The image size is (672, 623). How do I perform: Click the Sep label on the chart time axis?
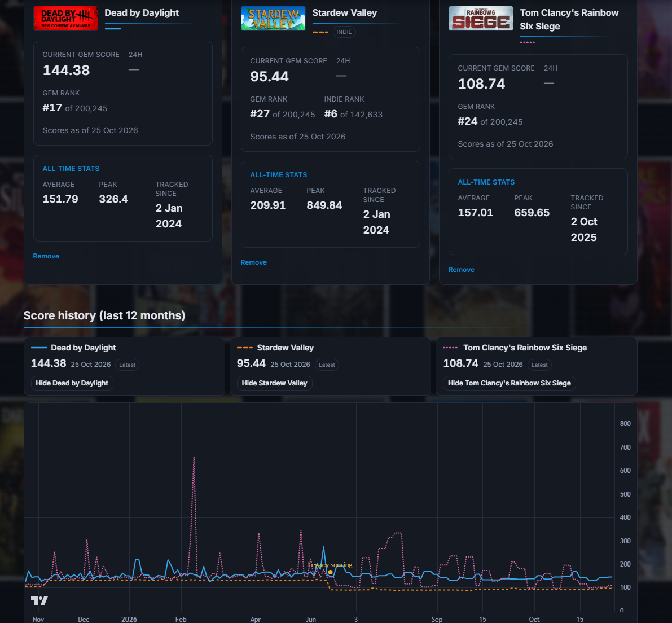click(437, 619)
